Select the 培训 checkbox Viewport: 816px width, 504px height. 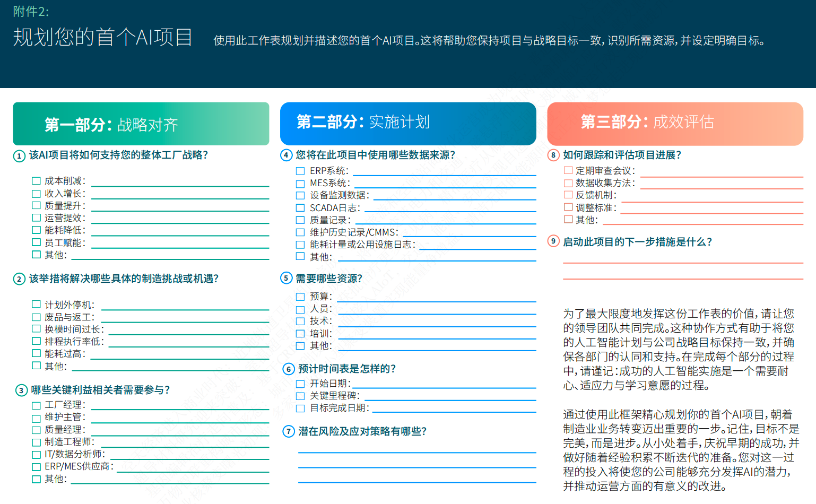pyautogui.click(x=300, y=334)
